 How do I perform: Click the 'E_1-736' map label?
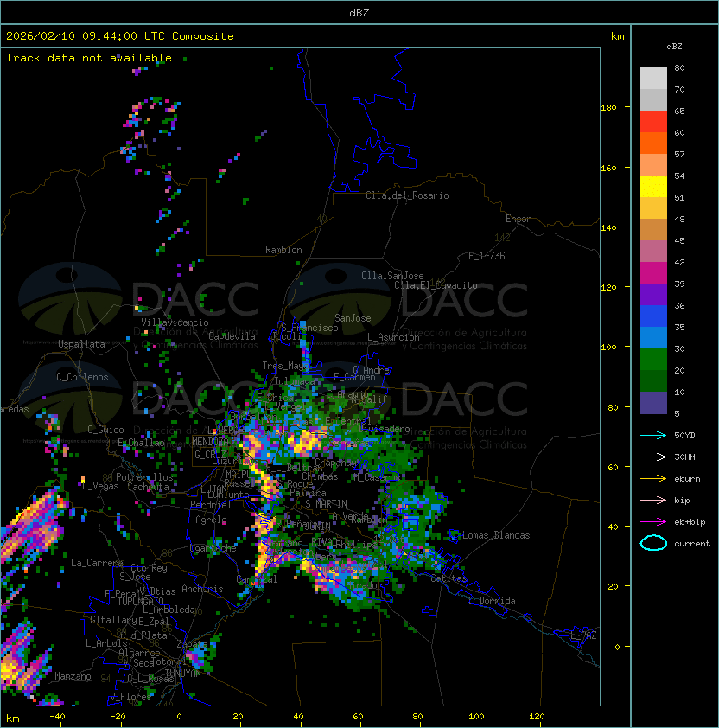coord(487,256)
